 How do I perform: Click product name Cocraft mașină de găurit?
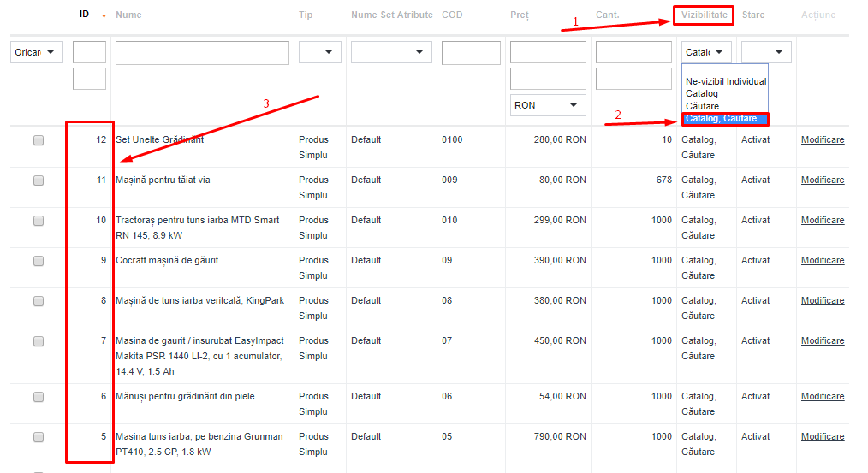pyautogui.click(x=167, y=261)
